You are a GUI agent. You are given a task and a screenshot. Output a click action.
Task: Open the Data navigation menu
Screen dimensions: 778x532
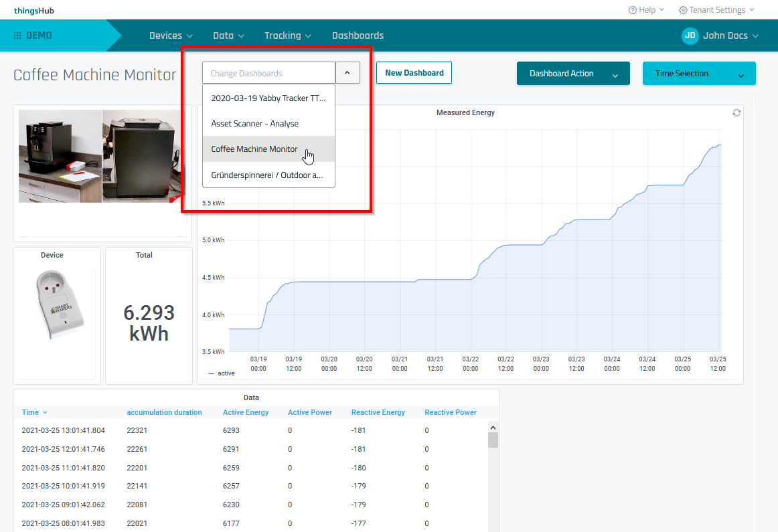[228, 35]
